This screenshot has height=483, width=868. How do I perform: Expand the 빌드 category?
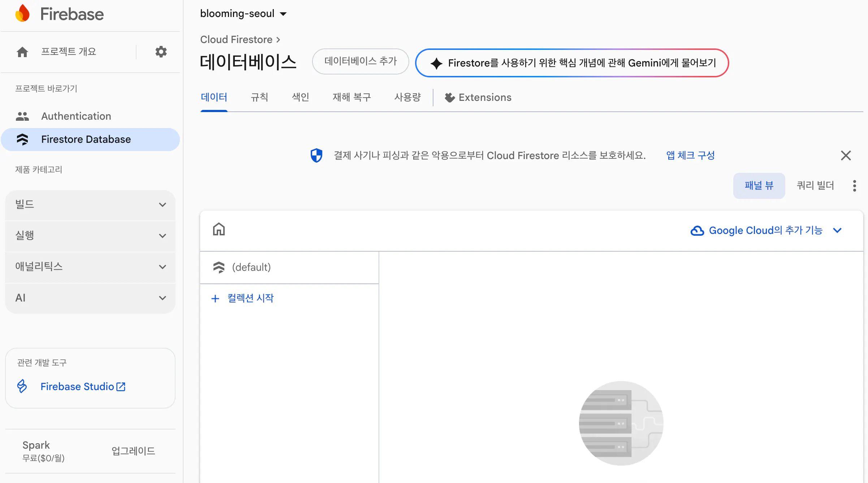[x=90, y=205]
